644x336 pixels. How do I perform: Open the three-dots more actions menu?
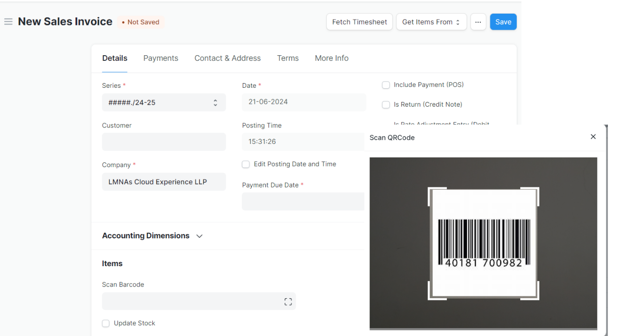pos(478,22)
